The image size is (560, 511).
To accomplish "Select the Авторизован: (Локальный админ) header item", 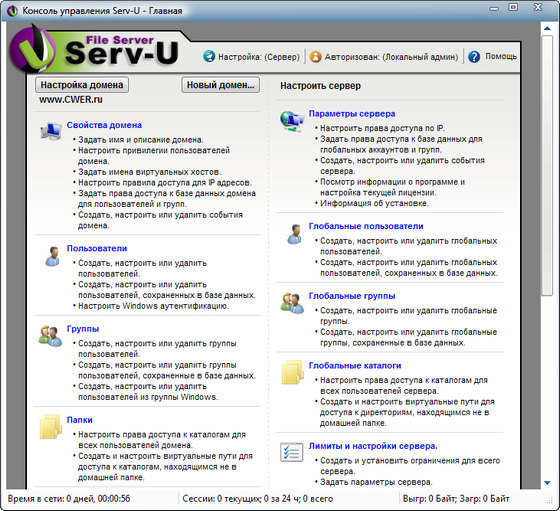I will click(384, 57).
